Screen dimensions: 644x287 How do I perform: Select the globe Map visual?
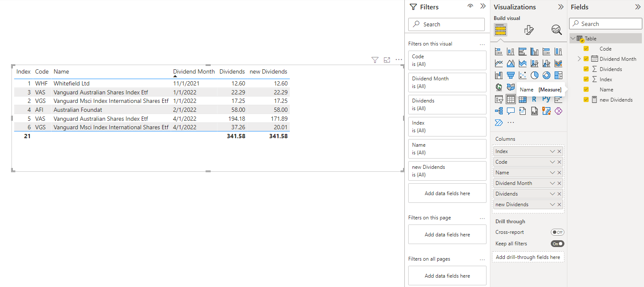pyautogui.click(x=499, y=87)
